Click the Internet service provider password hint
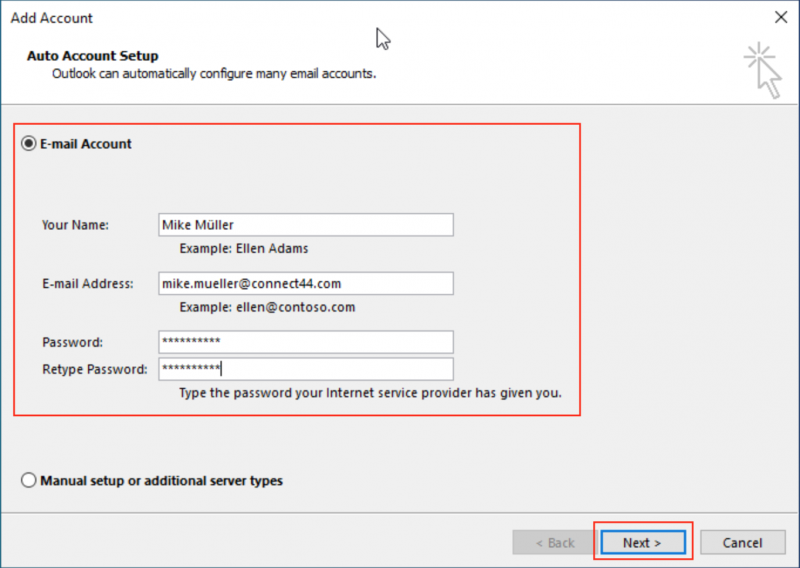Screen dimensions: 800x568 tap(370, 393)
